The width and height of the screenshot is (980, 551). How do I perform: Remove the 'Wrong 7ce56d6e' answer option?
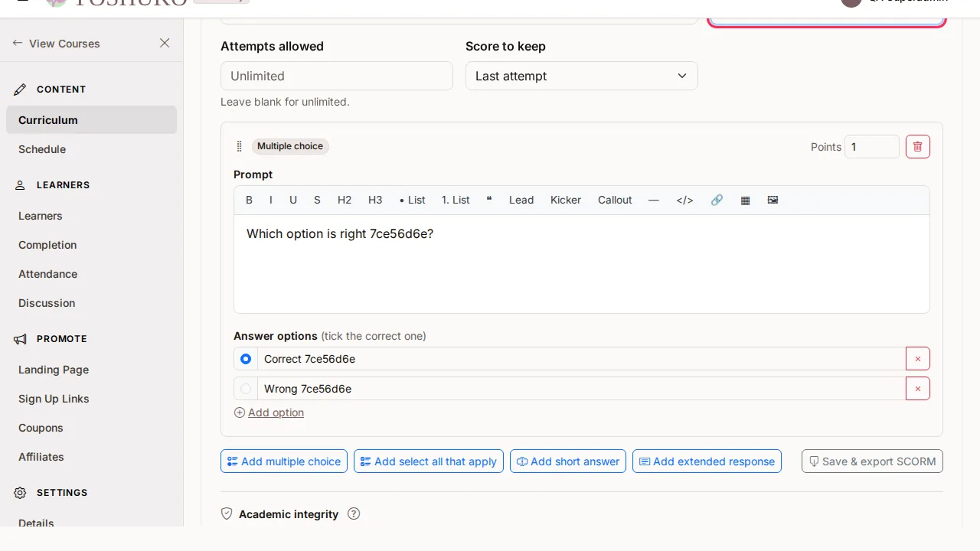(x=918, y=389)
